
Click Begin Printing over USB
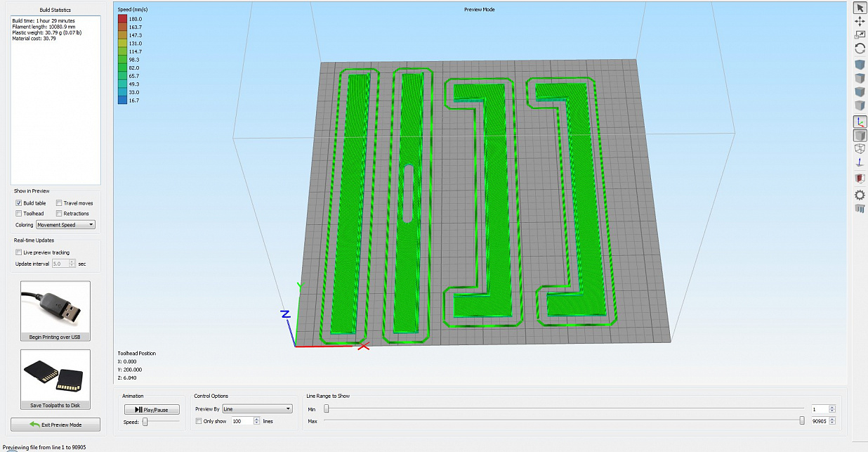(55, 311)
